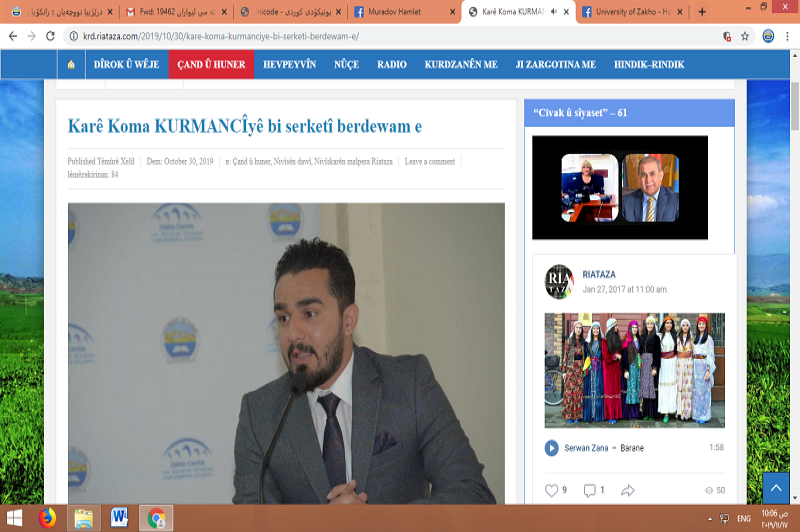Viewport: 800px width, 532px height.
Task: Open a new browser tab
Action: tap(702, 12)
